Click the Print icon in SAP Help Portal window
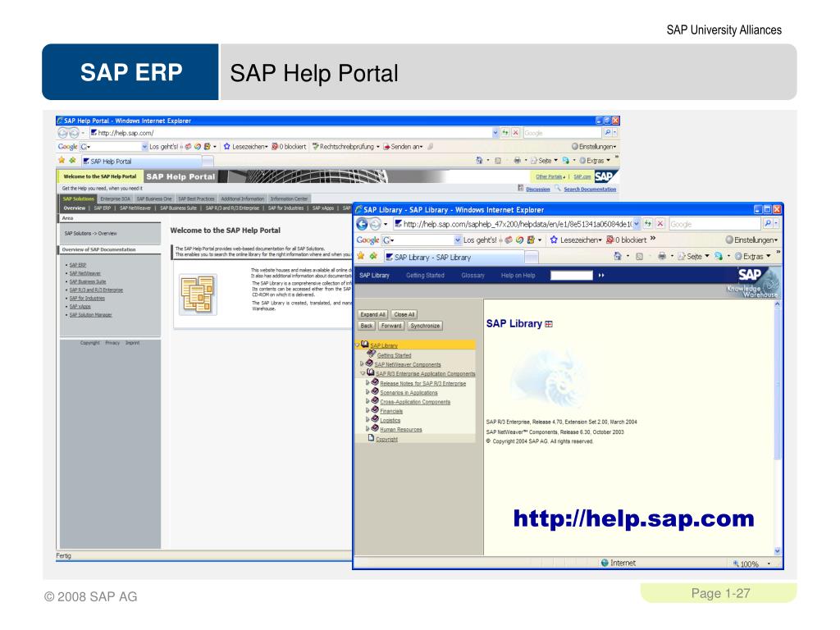The image size is (840, 630). point(517,160)
